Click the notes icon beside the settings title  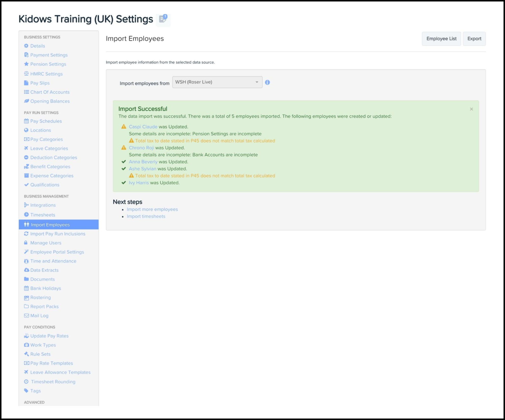[163, 19]
